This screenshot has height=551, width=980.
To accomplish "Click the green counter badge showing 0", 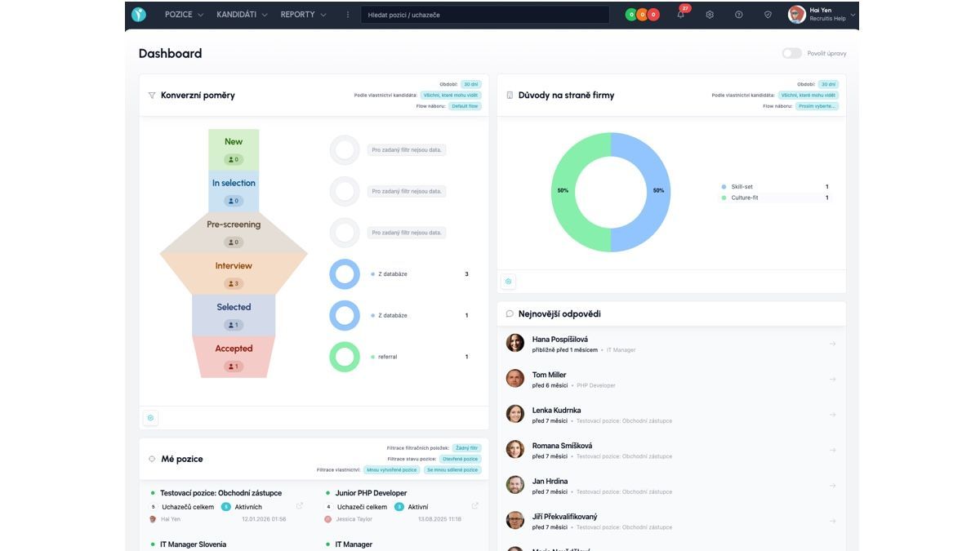I will pos(631,15).
